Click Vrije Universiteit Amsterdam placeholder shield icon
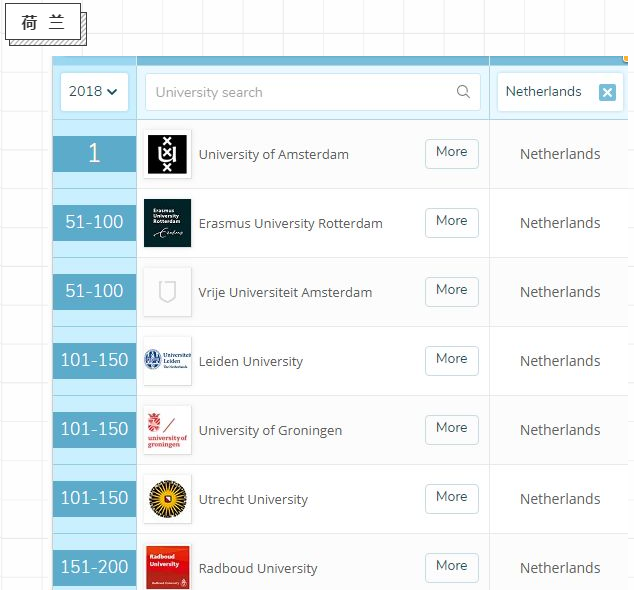634x590 pixels. (167, 292)
